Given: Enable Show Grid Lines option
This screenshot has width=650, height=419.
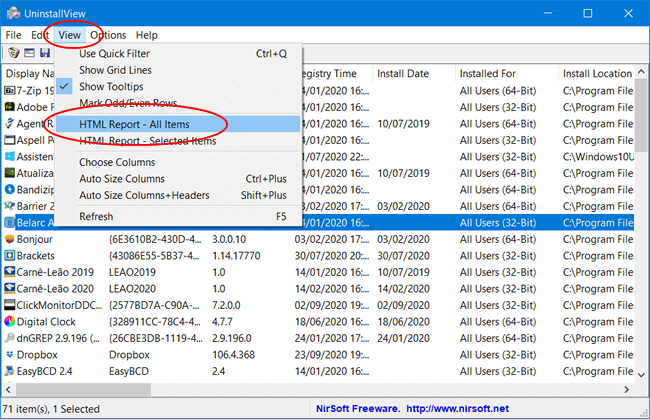Looking at the screenshot, I should [115, 70].
